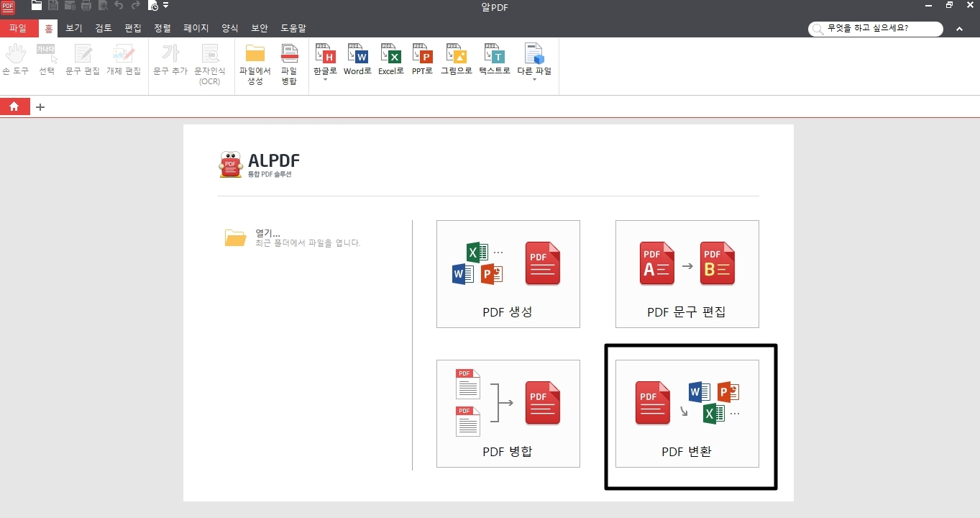Click the ALPDF app logo in title bar

tap(8, 7)
